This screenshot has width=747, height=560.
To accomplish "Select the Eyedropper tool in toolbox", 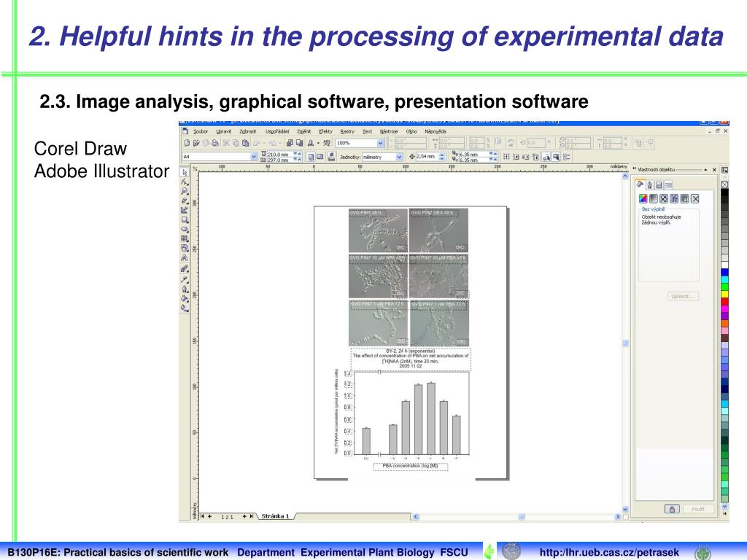I will pos(185,279).
